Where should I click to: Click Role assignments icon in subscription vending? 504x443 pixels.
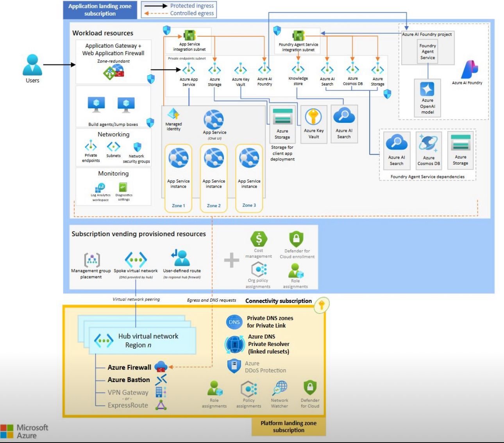296,270
